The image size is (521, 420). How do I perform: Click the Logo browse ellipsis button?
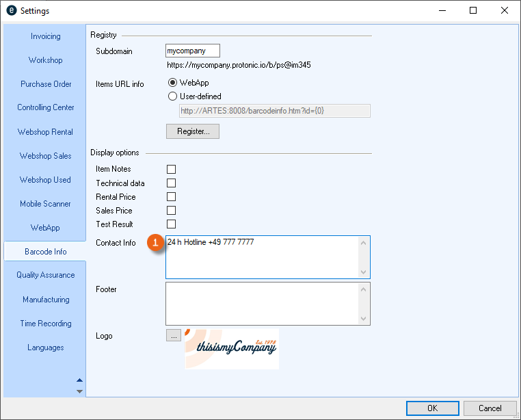click(x=173, y=335)
